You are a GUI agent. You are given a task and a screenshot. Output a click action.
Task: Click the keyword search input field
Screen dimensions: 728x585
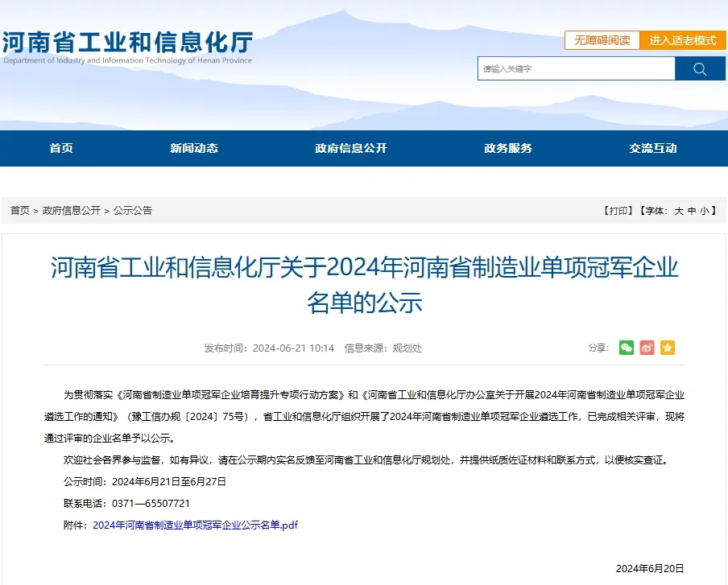point(576,68)
